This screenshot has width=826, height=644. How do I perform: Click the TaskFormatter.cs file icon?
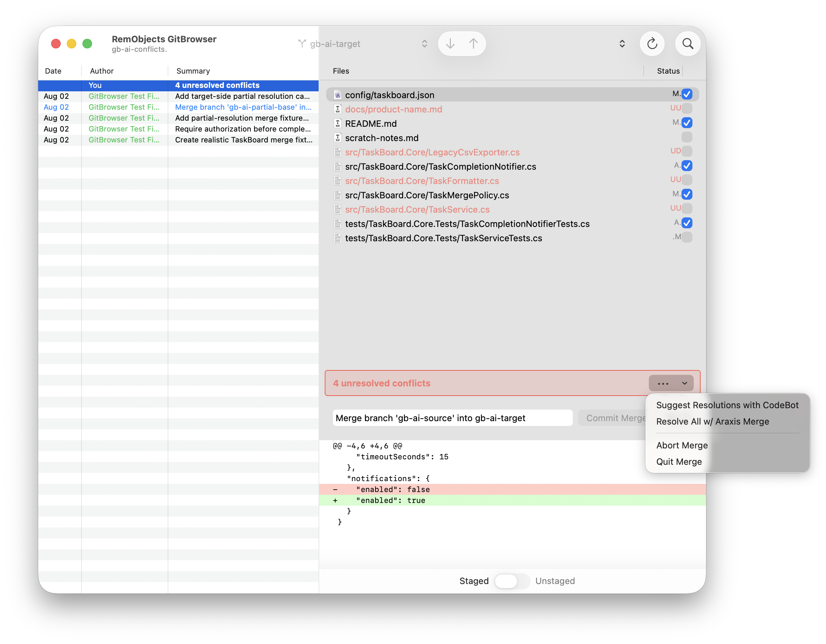[x=338, y=181]
